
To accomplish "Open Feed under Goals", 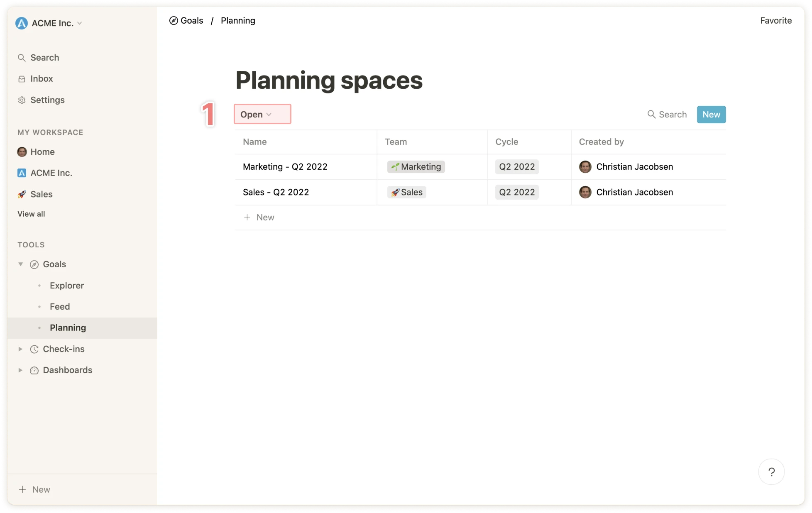I will click(60, 307).
